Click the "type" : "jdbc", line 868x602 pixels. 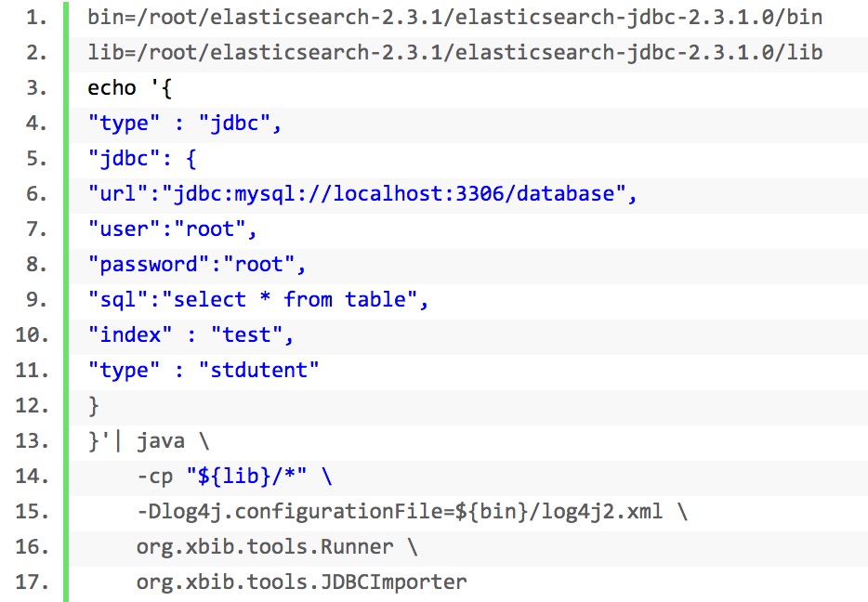[185, 124]
